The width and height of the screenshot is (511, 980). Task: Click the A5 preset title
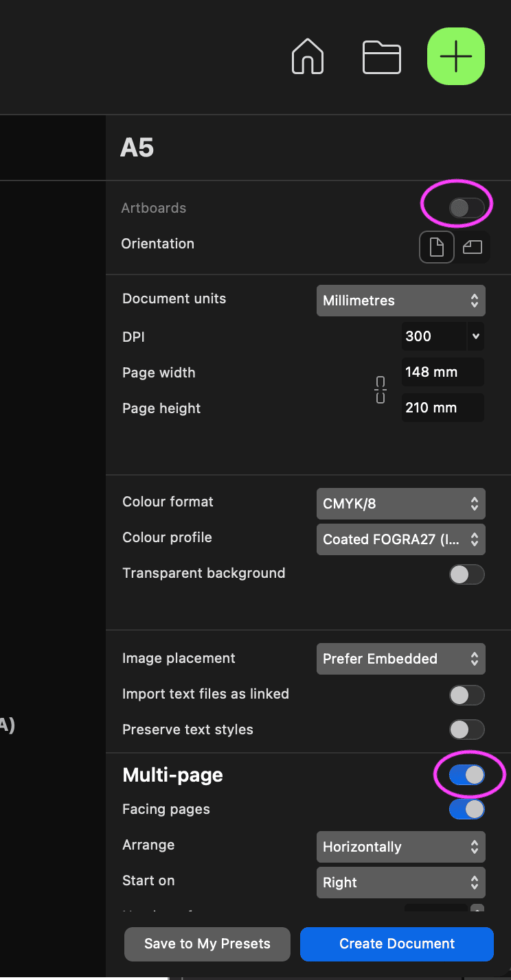point(137,148)
